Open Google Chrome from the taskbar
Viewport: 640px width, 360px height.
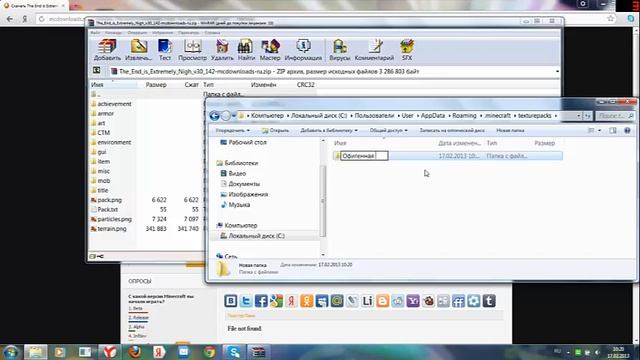point(209,351)
